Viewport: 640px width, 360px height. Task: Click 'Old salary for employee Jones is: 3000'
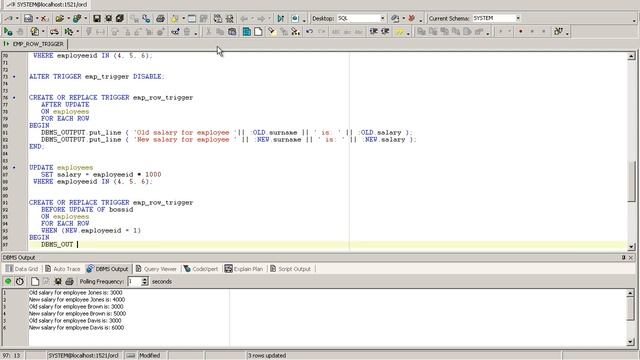coord(76,293)
